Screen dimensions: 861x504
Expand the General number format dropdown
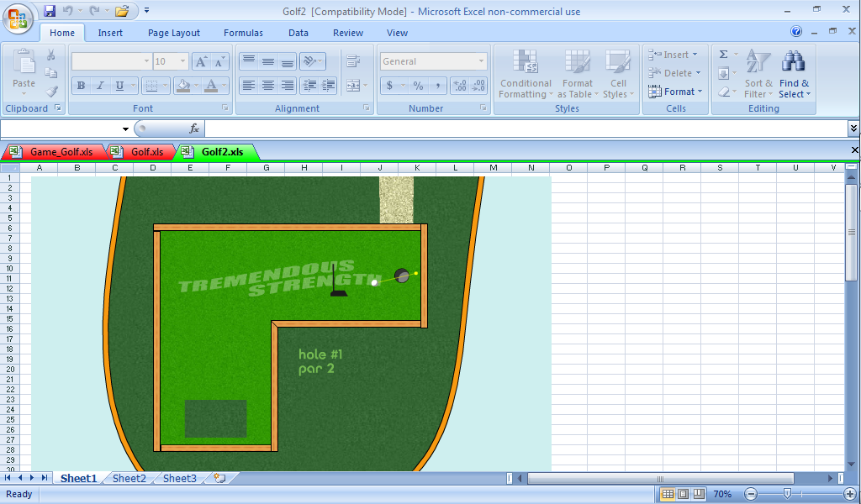(x=482, y=61)
